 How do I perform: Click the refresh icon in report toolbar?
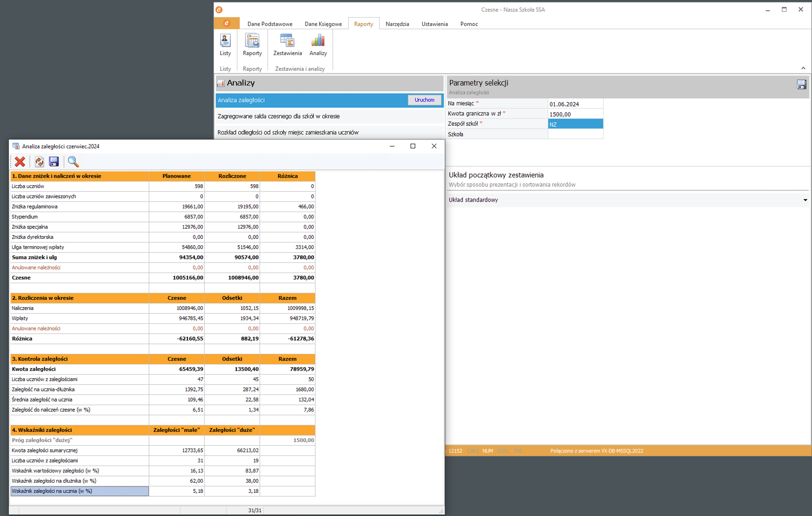click(39, 162)
